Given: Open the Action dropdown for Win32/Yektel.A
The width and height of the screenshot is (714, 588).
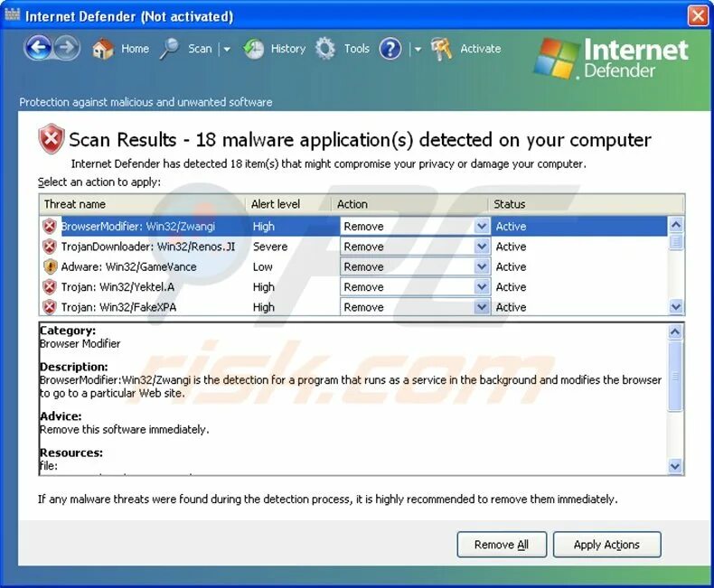Looking at the screenshot, I should pos(482,286).
